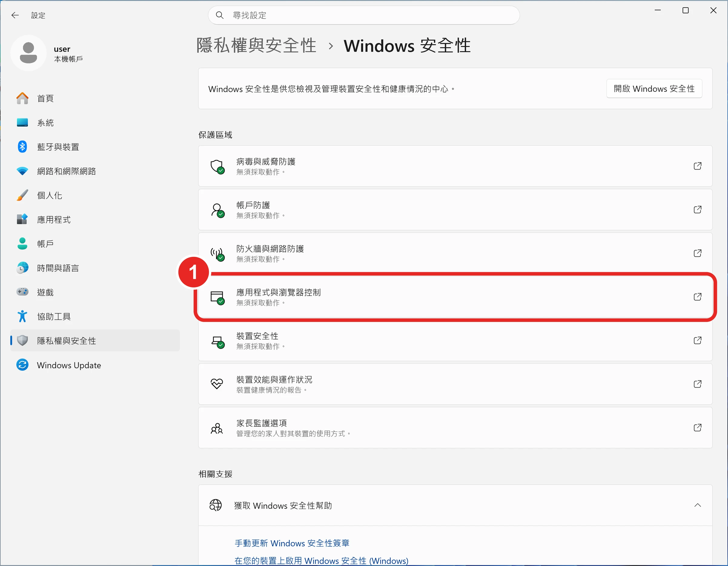This screenshot has width=728, height=566.
Task: Click the 手動更新 Windows 安全性簽章 link
Action: tap(292, 543)
